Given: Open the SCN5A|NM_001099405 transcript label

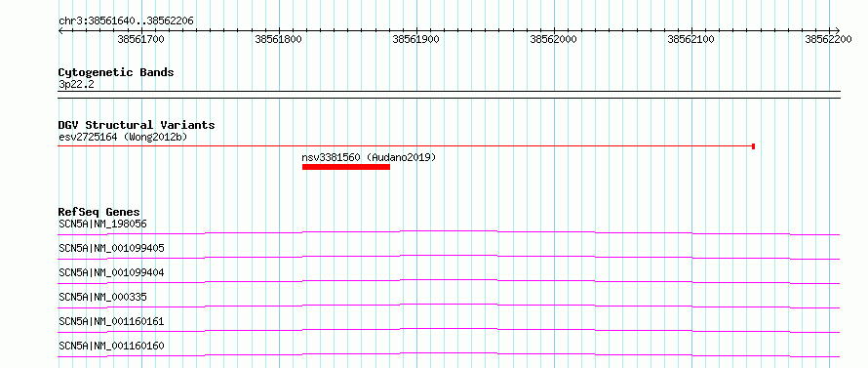Looking at the screenshot, I should [x=111, y=248].
